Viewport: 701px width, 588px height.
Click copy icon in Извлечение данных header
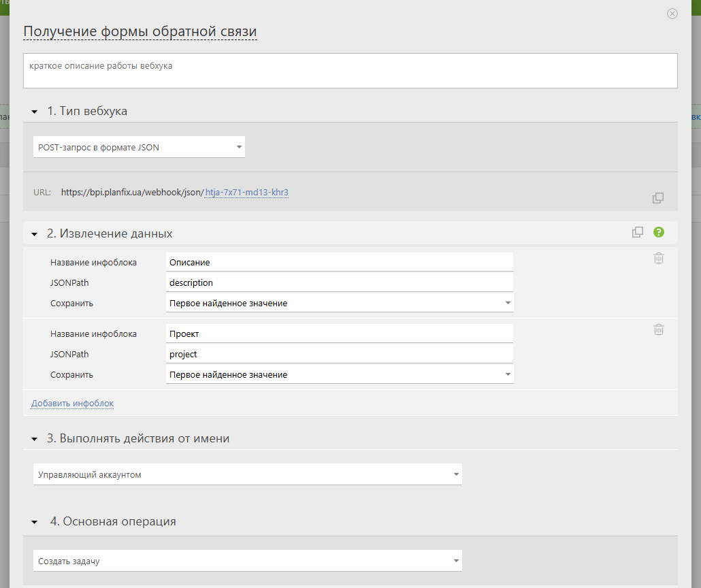638,232
